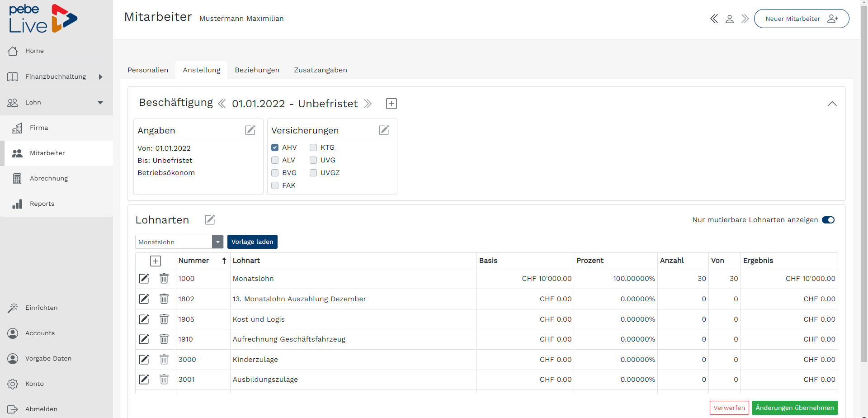Image resolution: width=868 pixels, height=418 pixels.
Task: Click the Vorlage laden button
Action: point(252,242)
